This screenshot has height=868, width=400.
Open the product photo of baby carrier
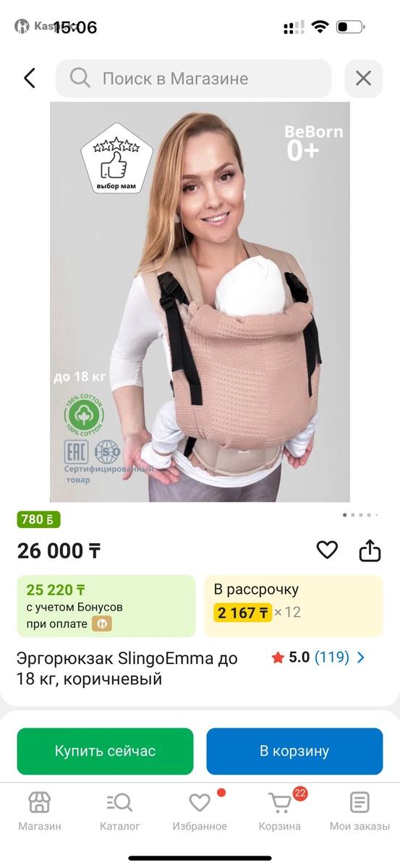[x=200, y=302]
